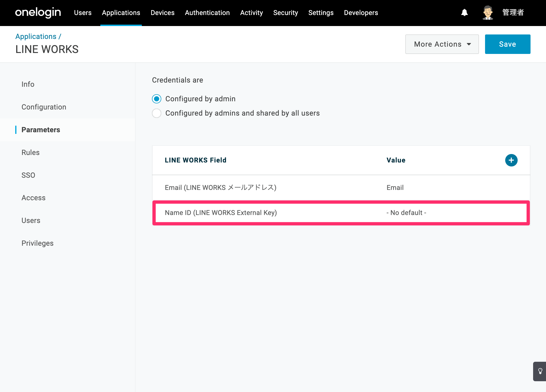
Task: Open the Users sidebar tab
Action: point(31,221)
